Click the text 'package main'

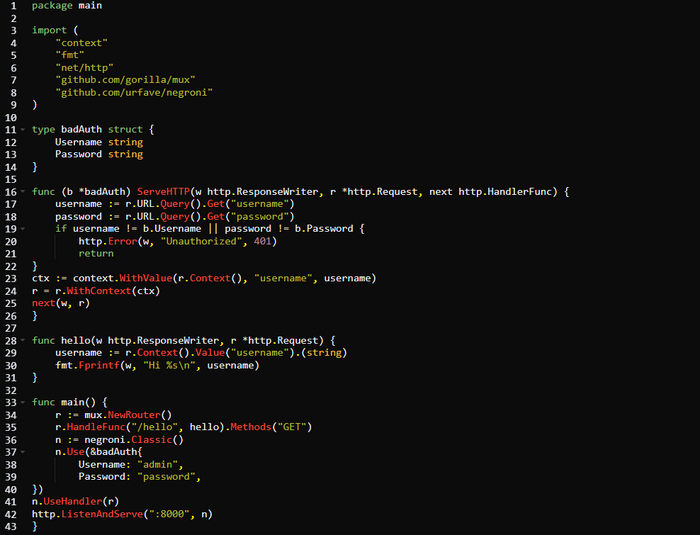click(x=67, y=6)
